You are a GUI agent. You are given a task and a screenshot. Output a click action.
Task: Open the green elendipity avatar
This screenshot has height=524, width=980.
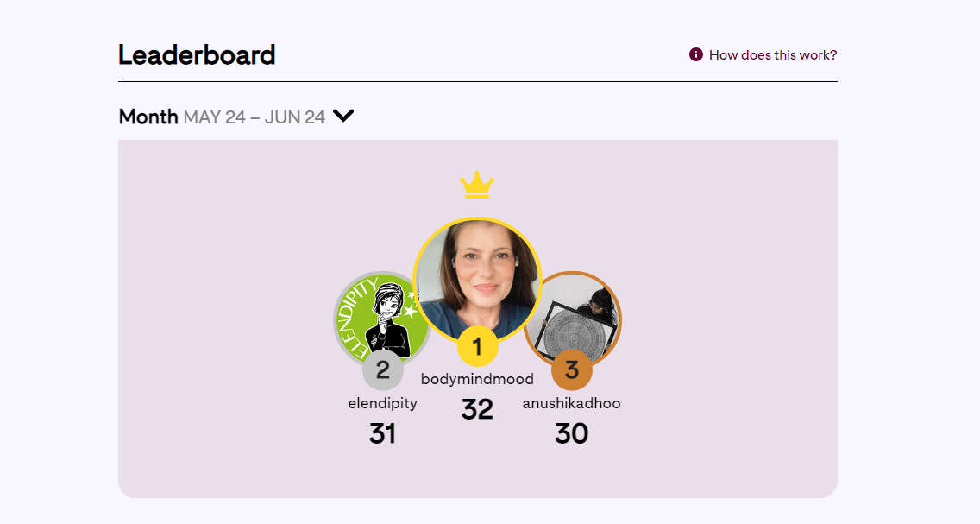pyautogui.click(x=380, y=316)
